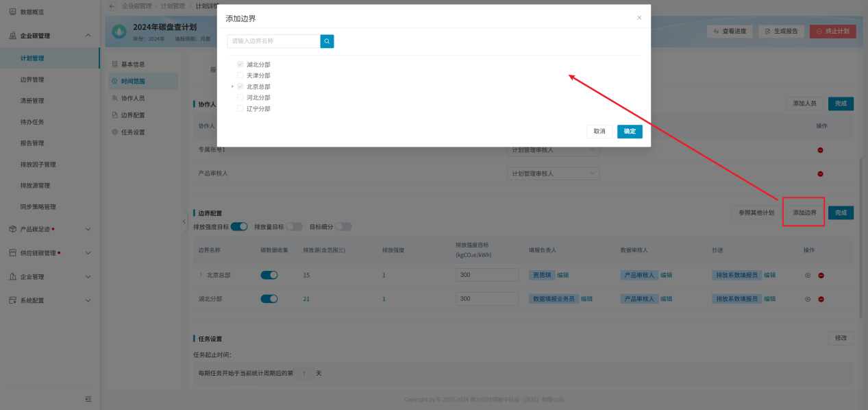Click the search icon in 添加边界 dialog
Image resolution: width=868 pixels, height=410 pixels.
pyautogui.click(x=327, y=42)
